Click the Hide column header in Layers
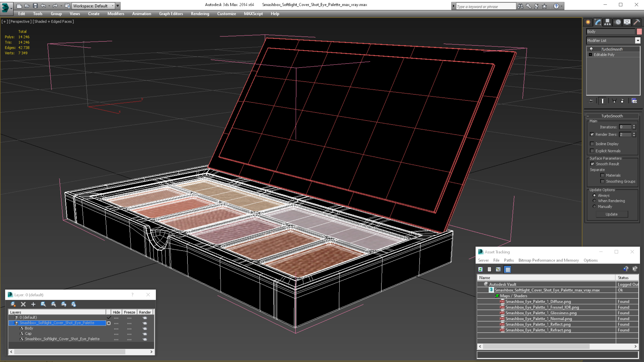The height and width of the screenshot is (362, 644). tap(116, 312)
